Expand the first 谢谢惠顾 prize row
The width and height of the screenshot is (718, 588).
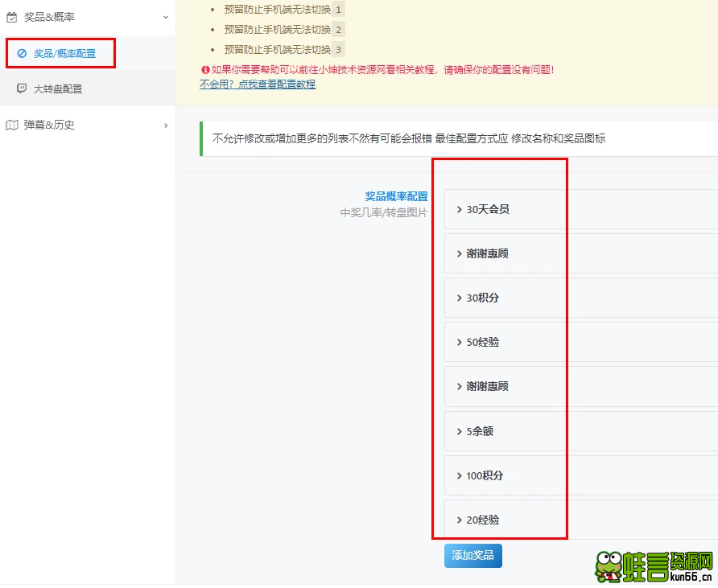[x=580, y=253]
